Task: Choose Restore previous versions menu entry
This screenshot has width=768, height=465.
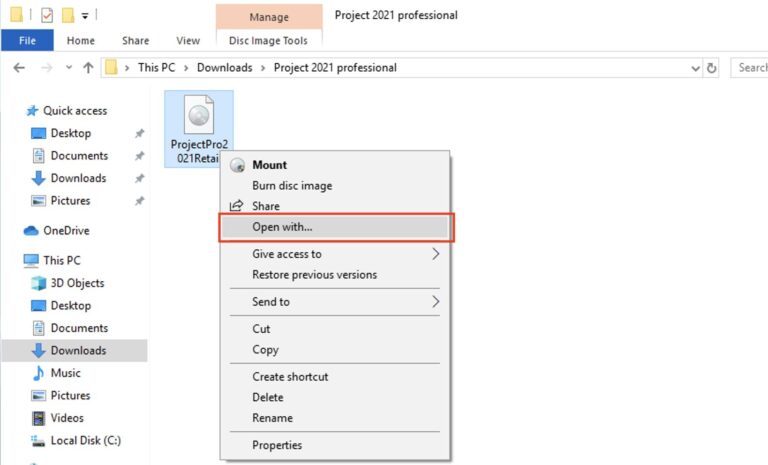Action: (x=335, y=275)
